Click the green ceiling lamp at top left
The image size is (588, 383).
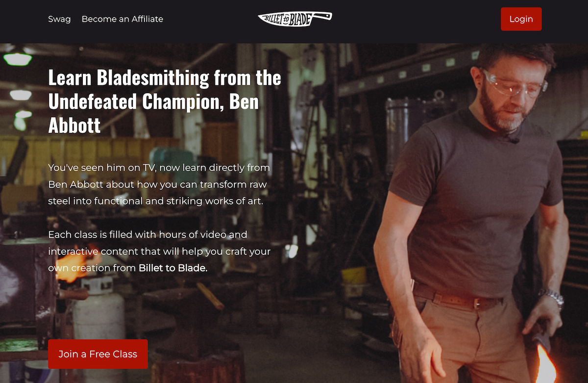(18, 58)
